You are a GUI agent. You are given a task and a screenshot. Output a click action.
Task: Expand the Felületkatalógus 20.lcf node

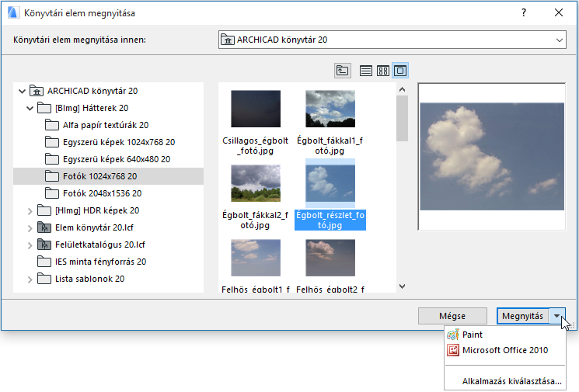(x=30, y=245)
